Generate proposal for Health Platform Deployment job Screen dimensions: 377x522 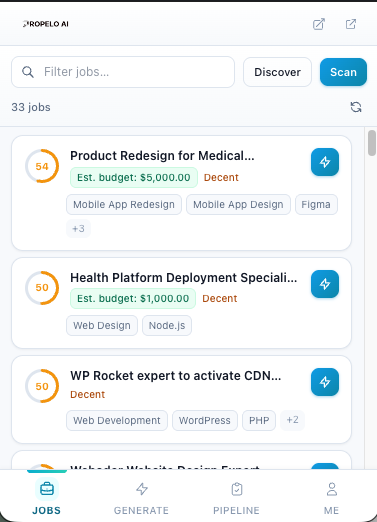(325, 284)
